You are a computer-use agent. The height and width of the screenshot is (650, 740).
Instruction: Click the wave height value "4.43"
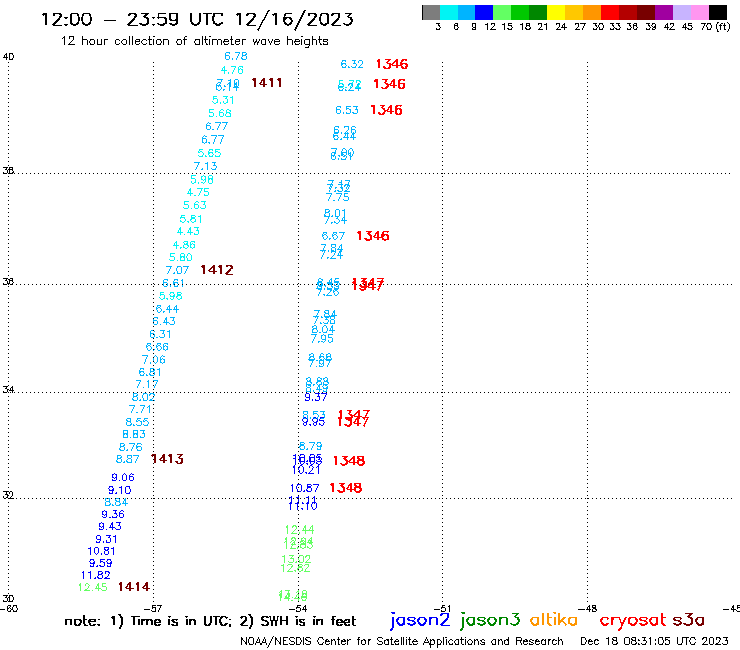pos(188,231)
